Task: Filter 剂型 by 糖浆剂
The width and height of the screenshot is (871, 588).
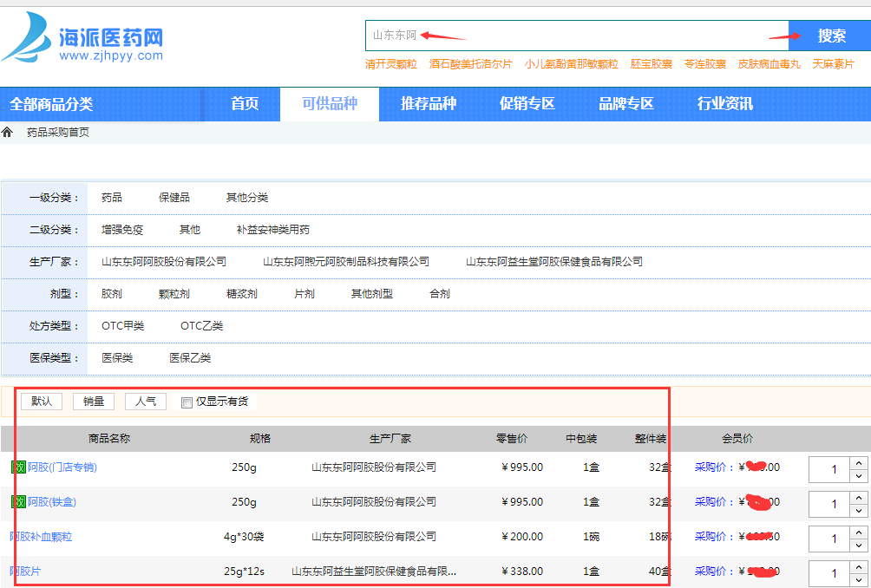Action: click(242, 294)
